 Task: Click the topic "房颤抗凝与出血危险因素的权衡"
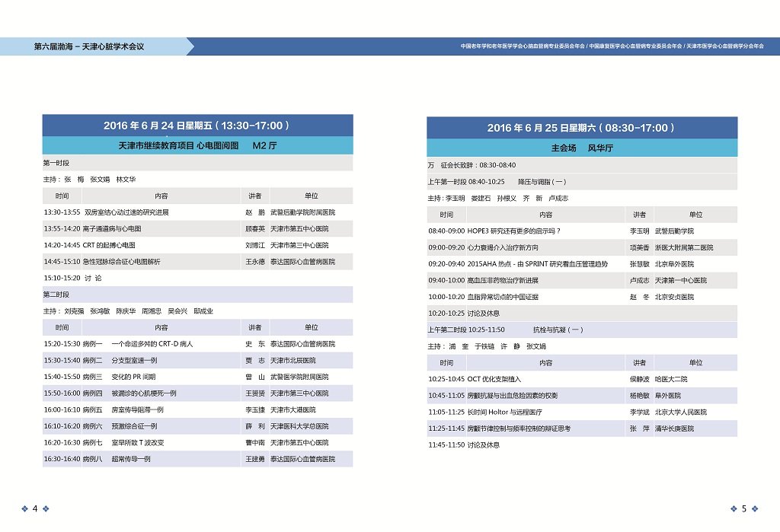click(x=513, y=395)
